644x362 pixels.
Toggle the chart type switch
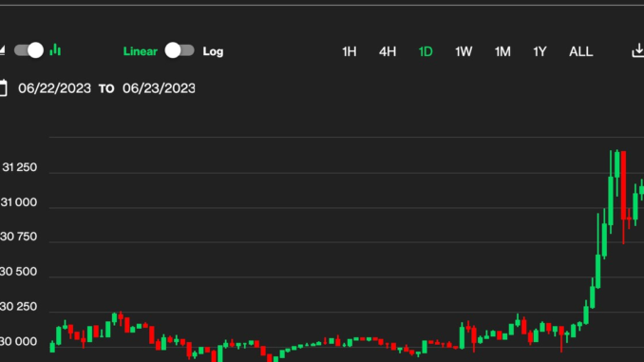point(28,50)
